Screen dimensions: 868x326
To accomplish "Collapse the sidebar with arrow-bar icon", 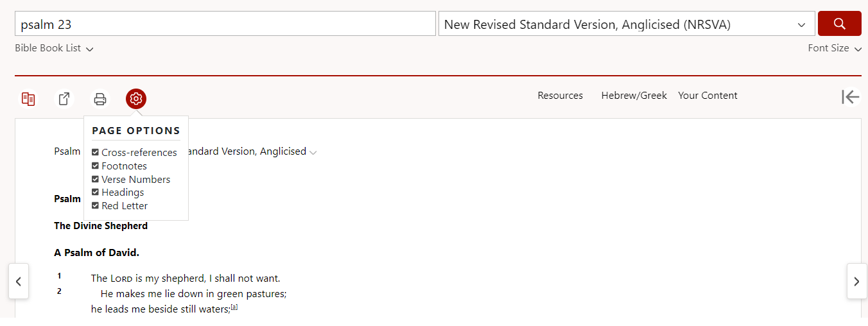I will (x=850, y=97).
